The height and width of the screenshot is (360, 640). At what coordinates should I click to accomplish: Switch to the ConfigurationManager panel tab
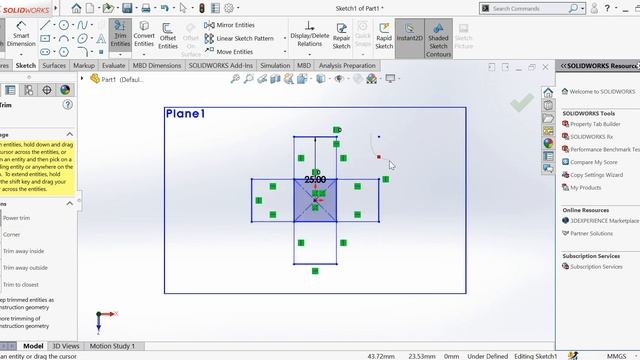click(x=28, y=90)
